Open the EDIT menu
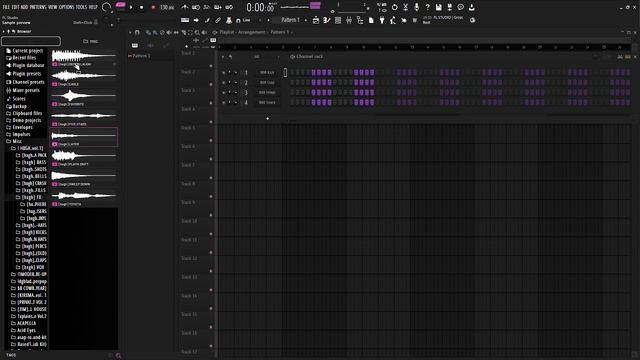This screenshot has width=640, height=360. 16,7
